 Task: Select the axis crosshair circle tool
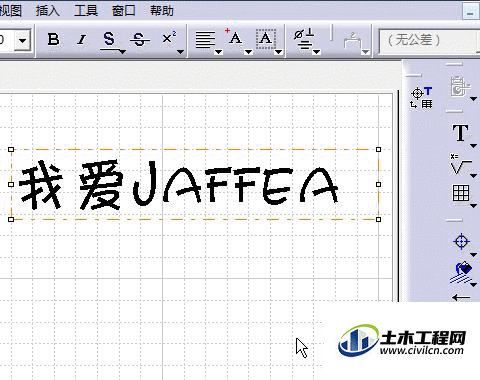(x=462, y=241)
